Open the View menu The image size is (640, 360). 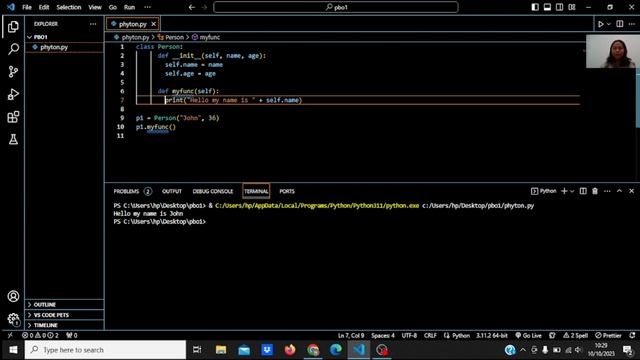click(95, 7)
